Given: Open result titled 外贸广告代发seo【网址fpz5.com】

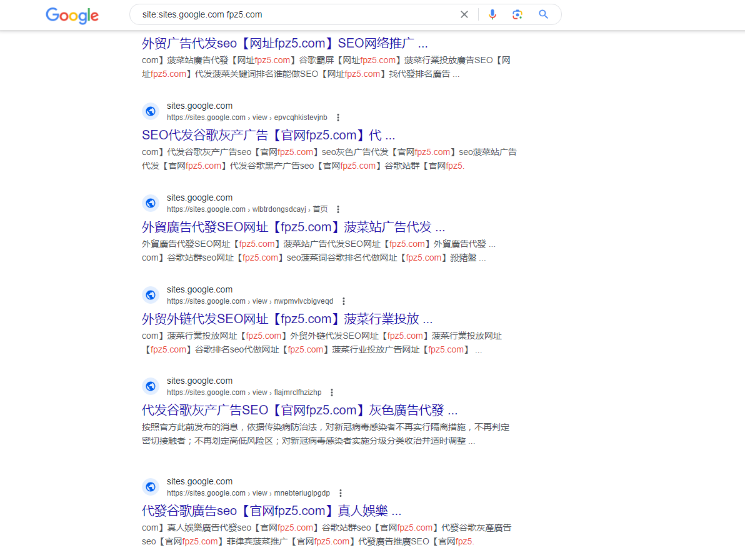Looking at the screenshot, I should [284, 43].
